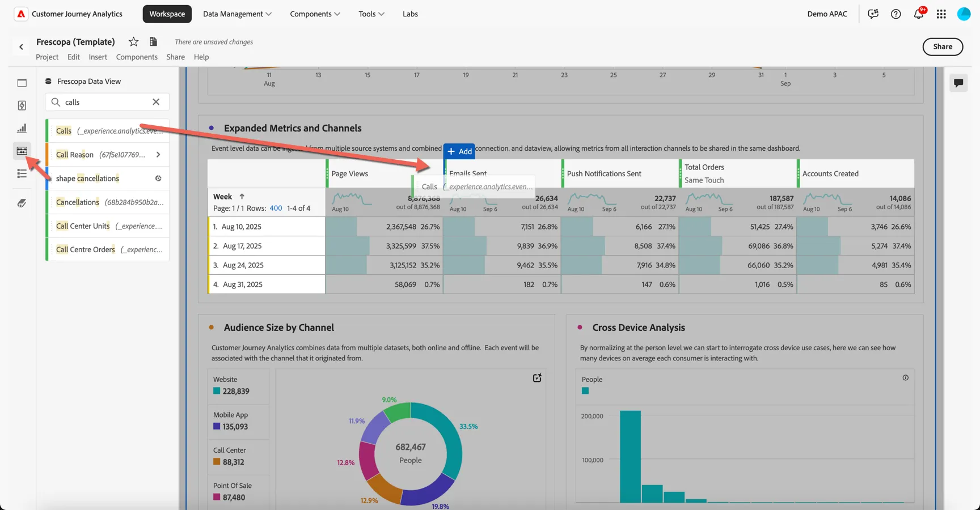Click the Mobile App purple legend swatch
980x510 pixels.
(217, 427)
